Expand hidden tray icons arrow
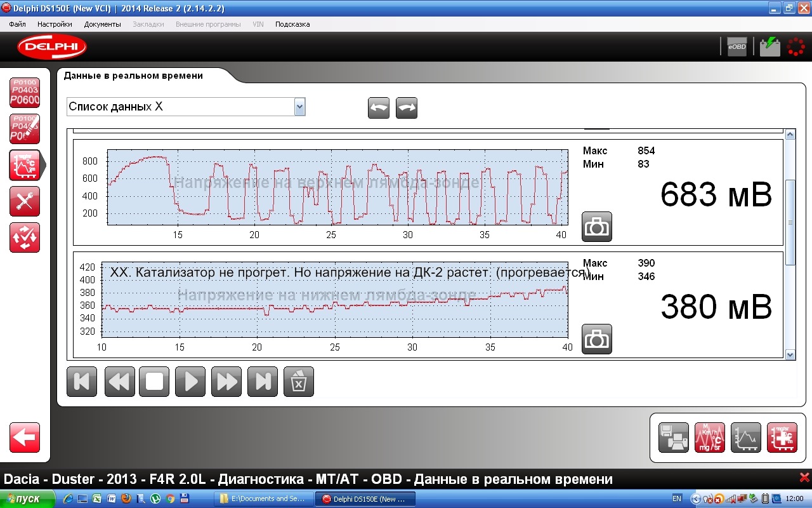This screenshot has width=812, height=508. tap(695, 499)
